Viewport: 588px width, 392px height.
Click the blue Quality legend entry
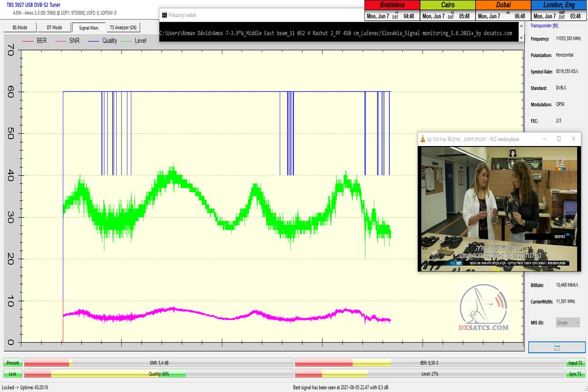(x=102, y=41)
